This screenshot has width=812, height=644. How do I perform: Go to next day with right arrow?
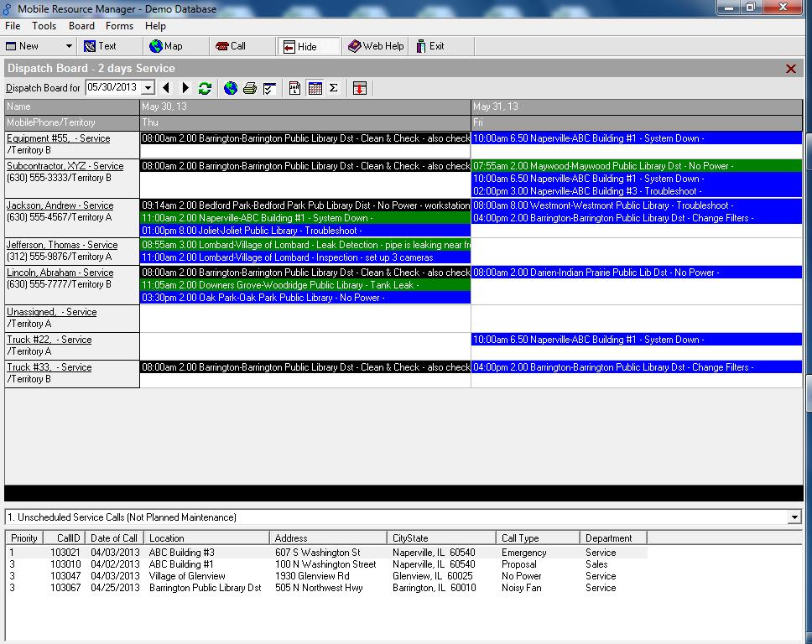click(x=185, y=88)
